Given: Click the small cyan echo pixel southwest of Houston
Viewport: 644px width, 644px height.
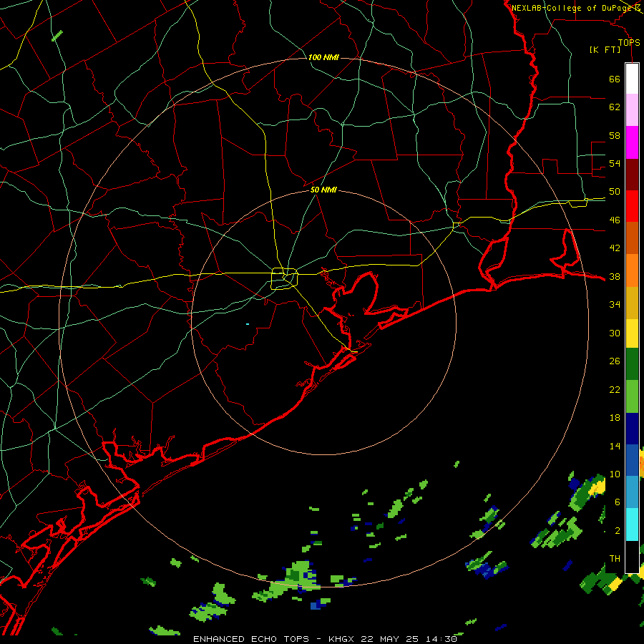Looking at the screenshot, I should coord(248,324).
